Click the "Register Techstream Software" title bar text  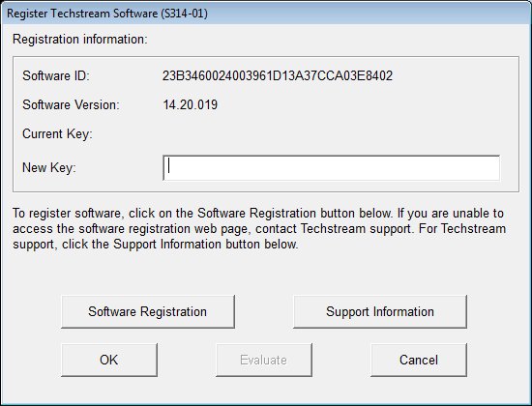pyautogui.click(x=82, y=14)
